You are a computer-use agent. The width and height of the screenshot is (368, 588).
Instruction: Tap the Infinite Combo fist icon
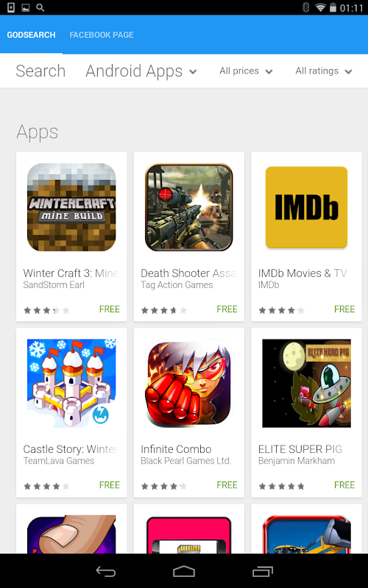click(189, 383)
